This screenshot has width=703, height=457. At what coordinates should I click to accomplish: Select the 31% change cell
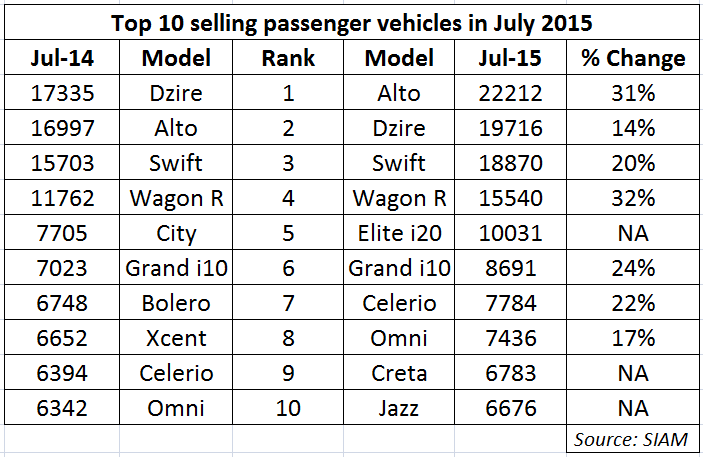[633, 93]
